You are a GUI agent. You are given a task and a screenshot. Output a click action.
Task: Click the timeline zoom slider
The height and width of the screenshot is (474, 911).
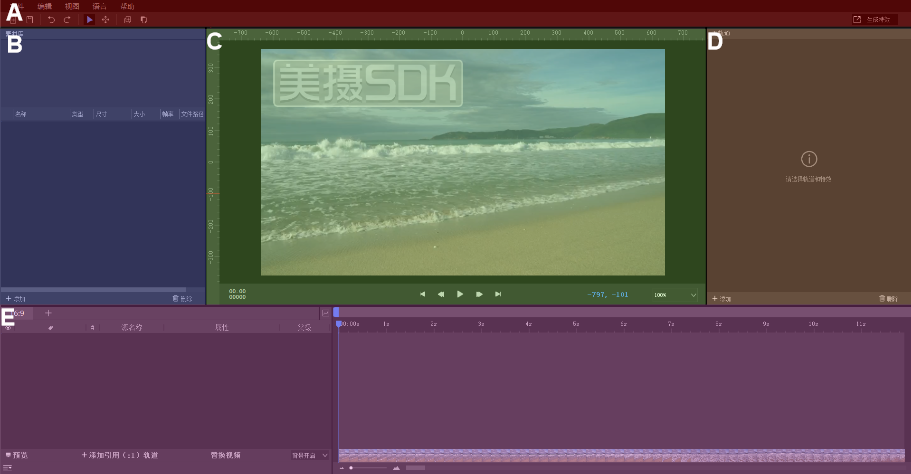click(x=368, y=468)
